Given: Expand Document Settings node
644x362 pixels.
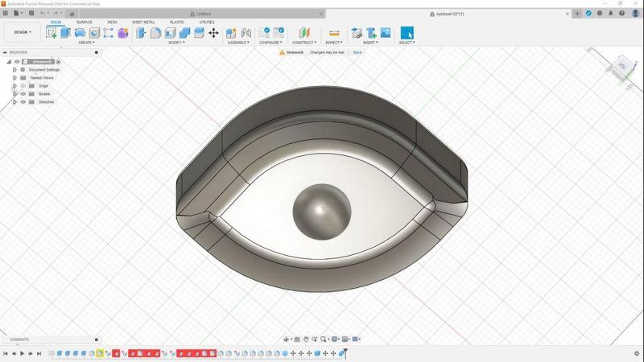Looking at the screenshot, I should point(14,70).
